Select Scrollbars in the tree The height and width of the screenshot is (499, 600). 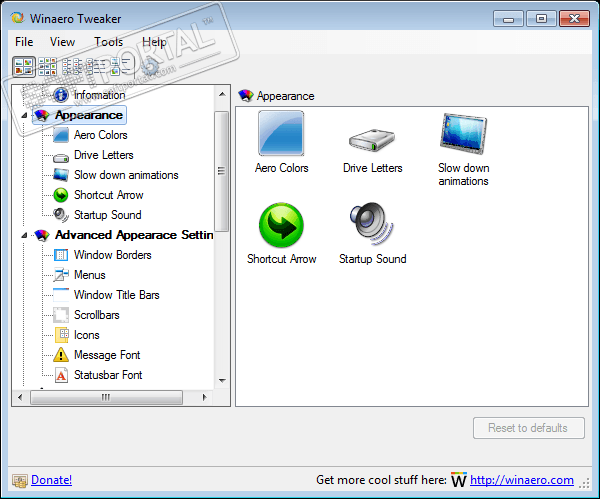[x=97, y=315]
